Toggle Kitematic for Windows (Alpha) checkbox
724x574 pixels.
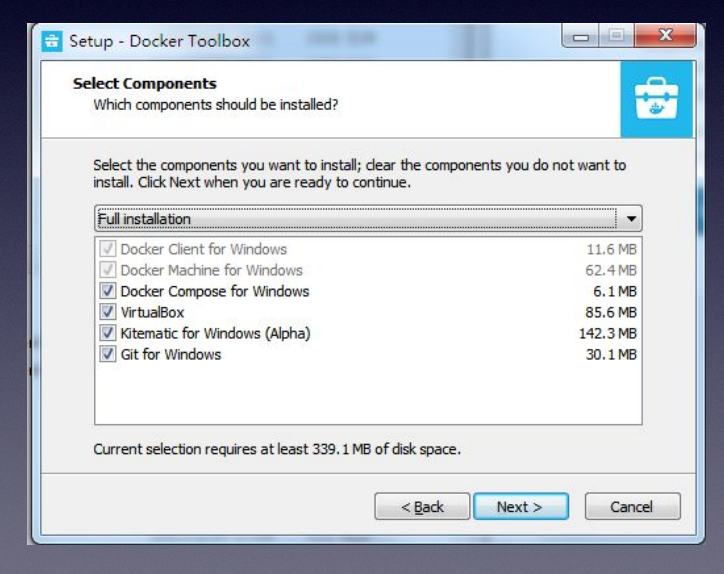108,333
